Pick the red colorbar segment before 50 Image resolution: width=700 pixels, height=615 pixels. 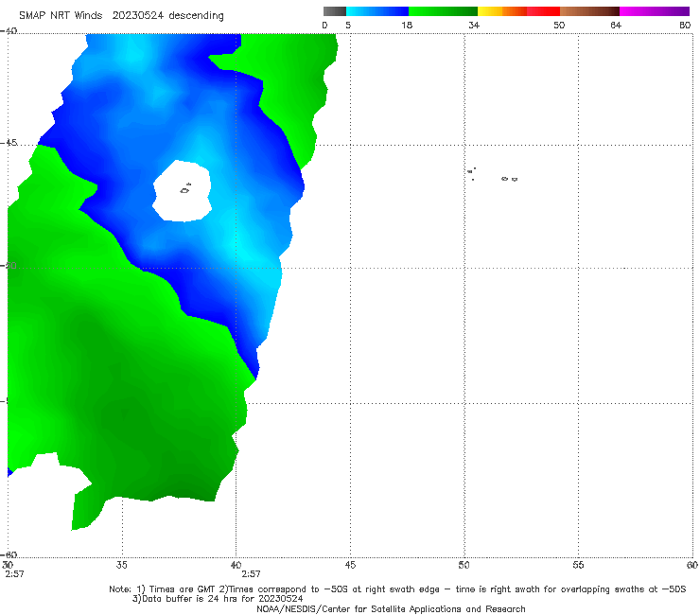point(543,11)
